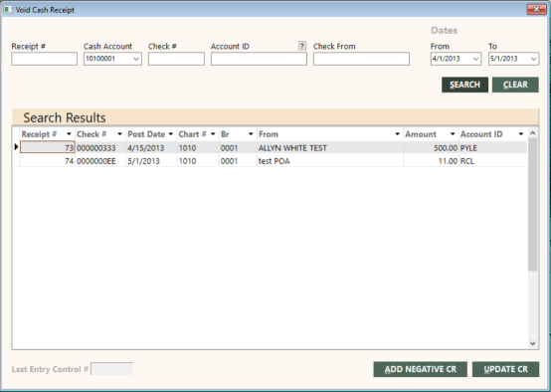Open the To date picker dropdown
The height and width of the screenshot is (392, 551).
point(533,59)
